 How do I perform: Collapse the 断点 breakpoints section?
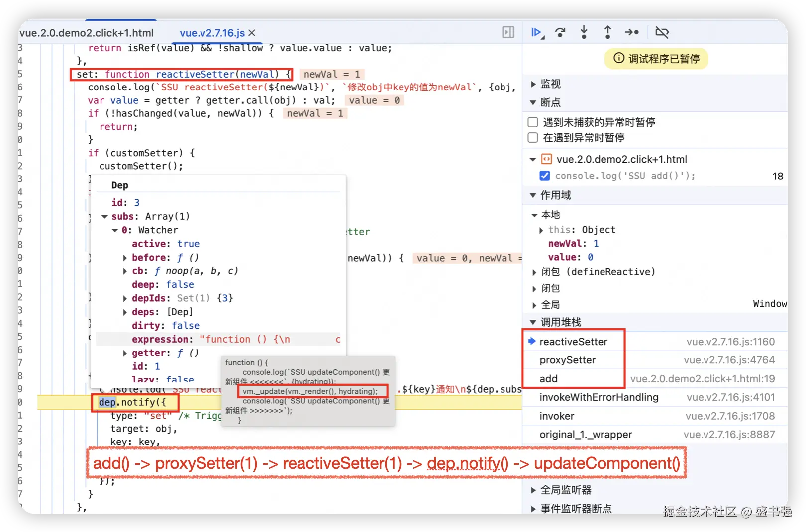pos(533,103)
